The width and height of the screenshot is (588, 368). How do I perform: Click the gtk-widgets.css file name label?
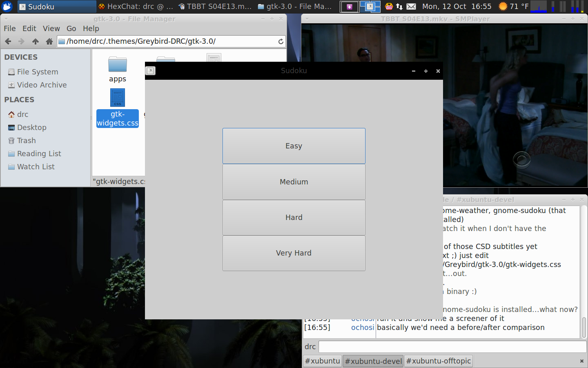point(118,119)
